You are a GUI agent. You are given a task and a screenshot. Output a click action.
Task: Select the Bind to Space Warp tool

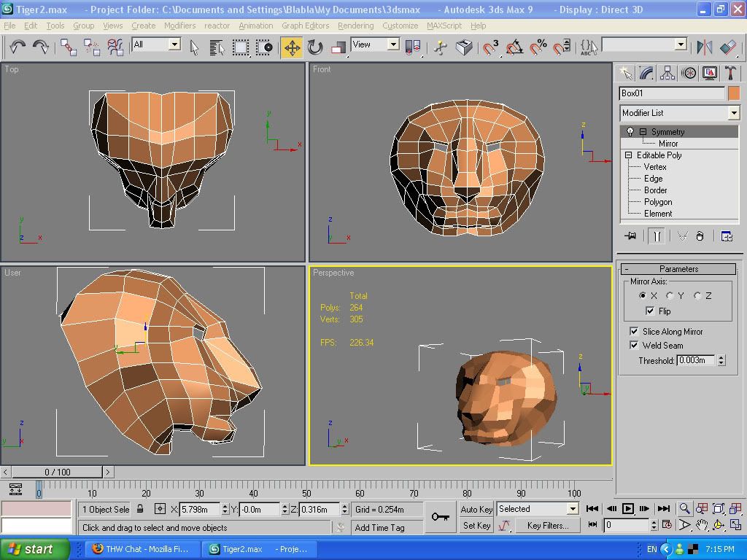pos(115,47)
